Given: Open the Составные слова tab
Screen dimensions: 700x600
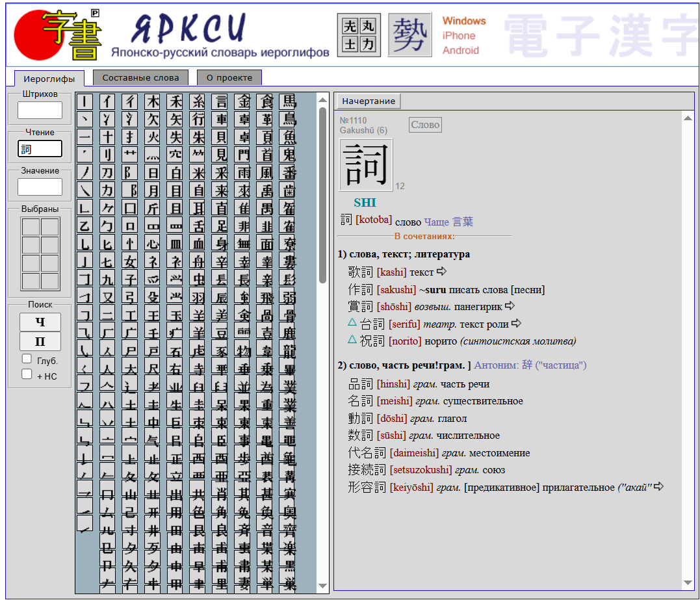Looking at the screenshot, I should [x=140, y=77].
